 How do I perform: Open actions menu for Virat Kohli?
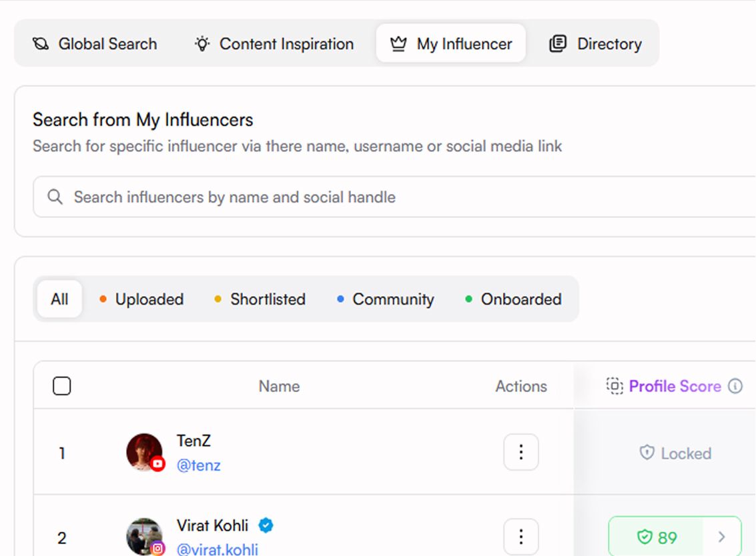tap(521, 537)
